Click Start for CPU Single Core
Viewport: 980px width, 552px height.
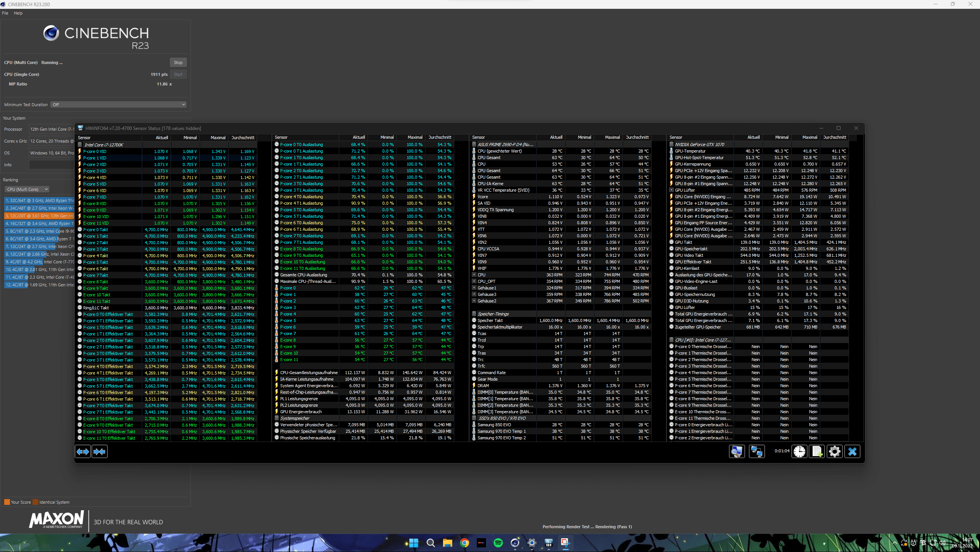tap(178, 74)
